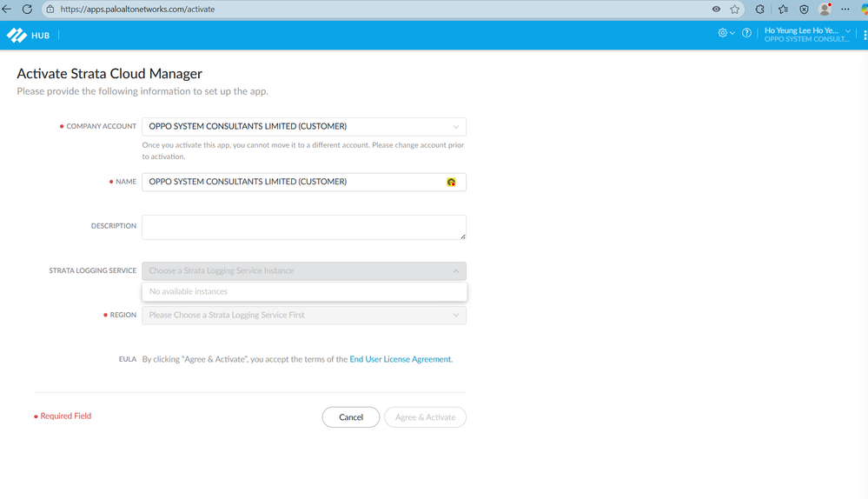This screenshot has height=499, width=868.
Task: Open the favorites list icon
Action: point(783,9)
